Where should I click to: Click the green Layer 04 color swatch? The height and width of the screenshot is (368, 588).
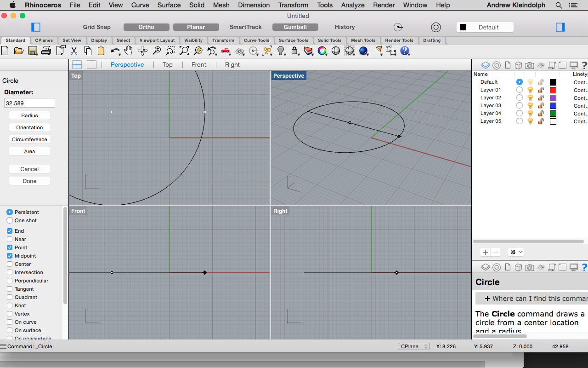point(553,113)
